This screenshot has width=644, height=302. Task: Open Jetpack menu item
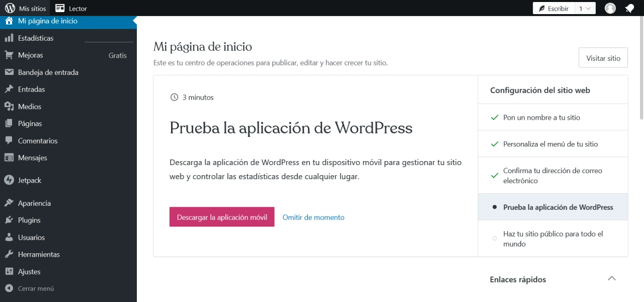point(68,180)
